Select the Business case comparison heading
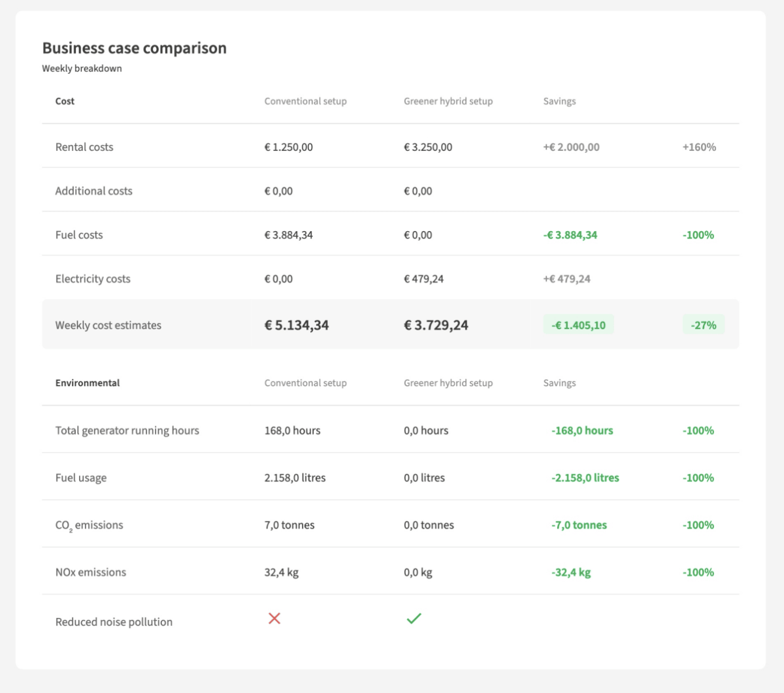This screenshot has width=784, height=693. (x=134, y=48)
